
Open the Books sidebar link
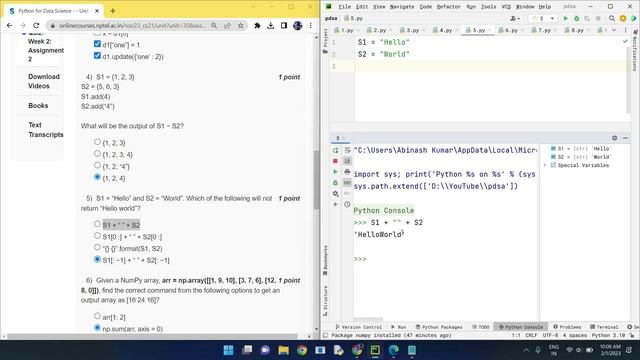click(x=38, y=105)
